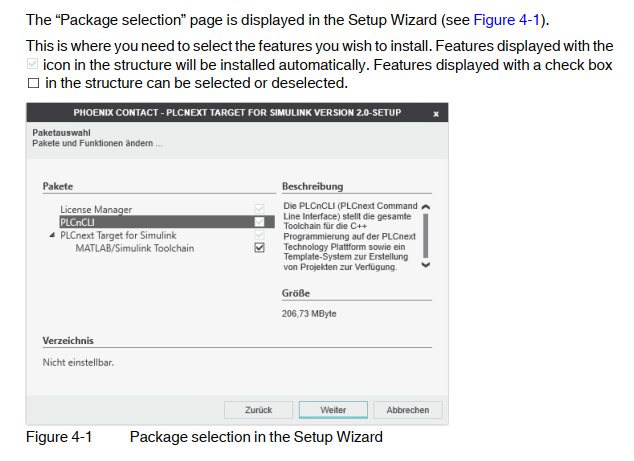This screenshot has width=634, height=461.
Task: Click the Abbrechen button
Action: pos(408,410)
